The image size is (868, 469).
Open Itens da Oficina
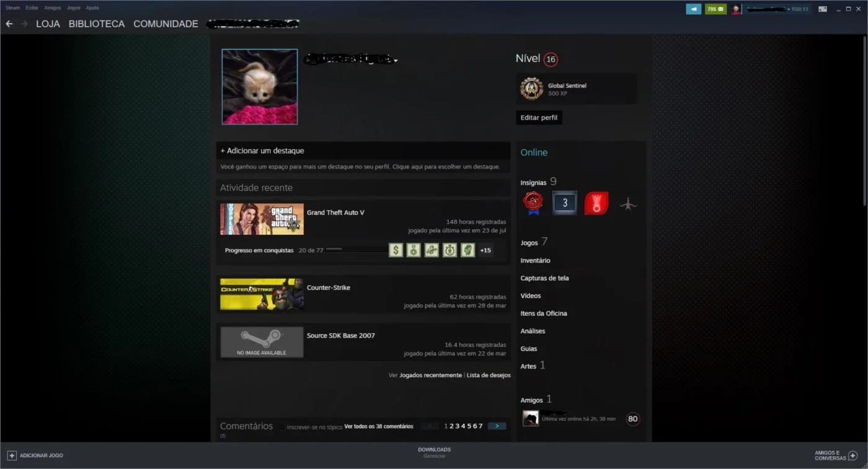coord(544,313)
